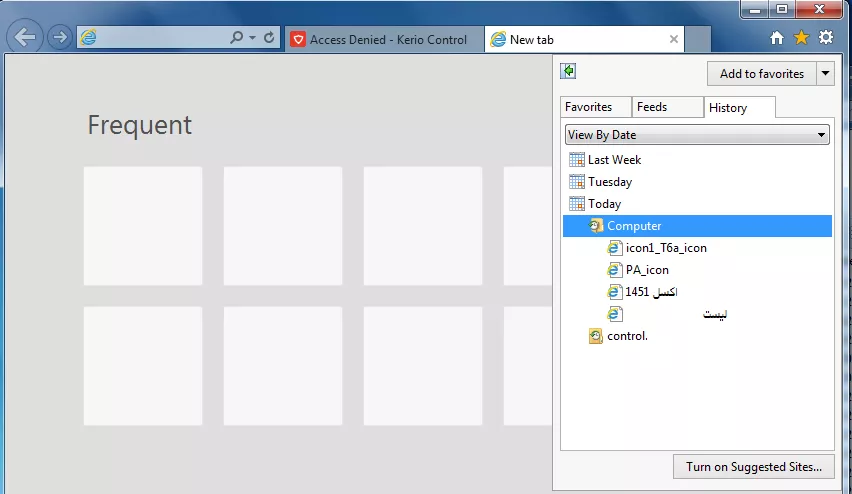Image resolution: width=852 pixels, height=494 pixels.
Task: Pin the Favorites Center with green arrow icon
Action: pyautogui.click(x=568, y=71)
